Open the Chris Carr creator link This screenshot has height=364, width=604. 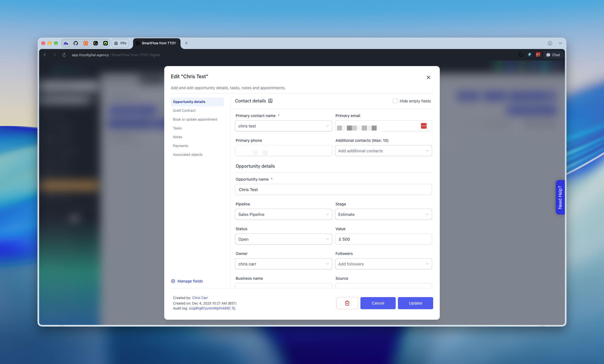[x=200, y=298]
